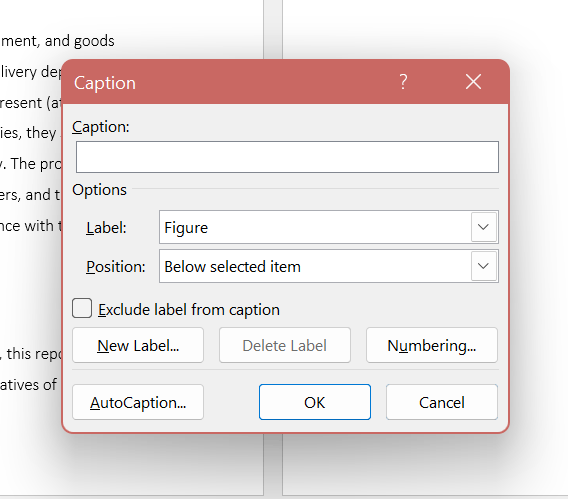The width and height of the screenshot is (568, 499).
Task: Focus the Caption text input box
Action: click(287, 157)
